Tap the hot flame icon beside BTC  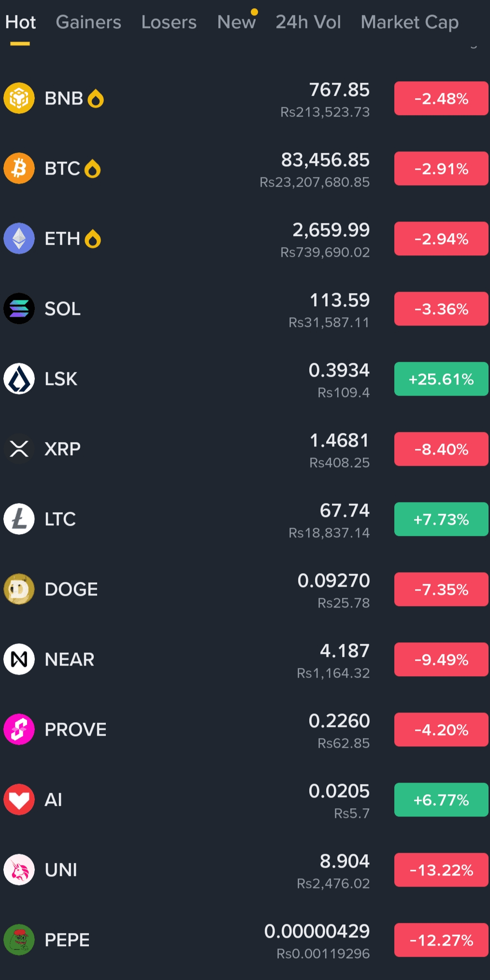point(92,169)
